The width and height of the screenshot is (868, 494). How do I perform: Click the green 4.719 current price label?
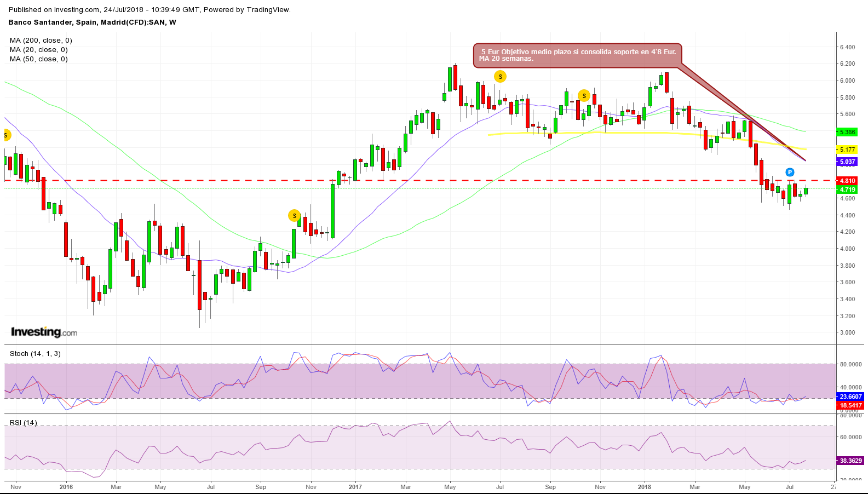[x=847, y=189]
